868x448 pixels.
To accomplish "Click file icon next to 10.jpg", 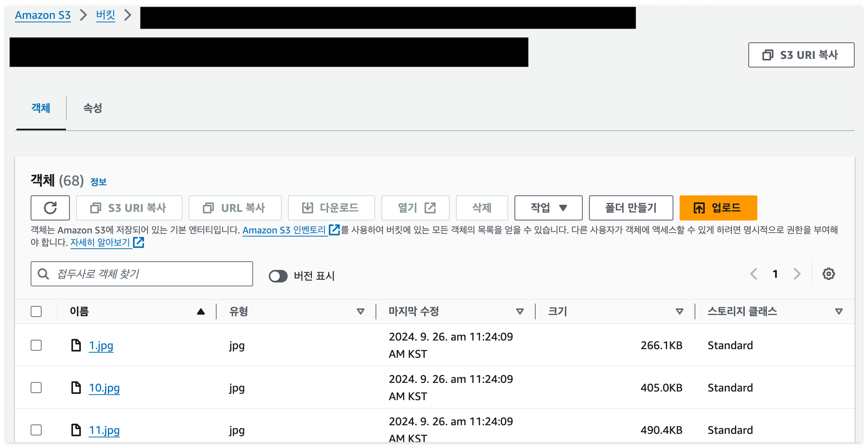I will coord(76,388).
